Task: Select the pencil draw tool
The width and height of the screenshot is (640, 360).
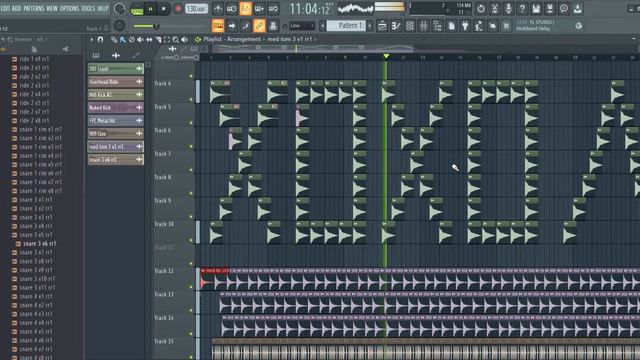Action: [114, 40]
